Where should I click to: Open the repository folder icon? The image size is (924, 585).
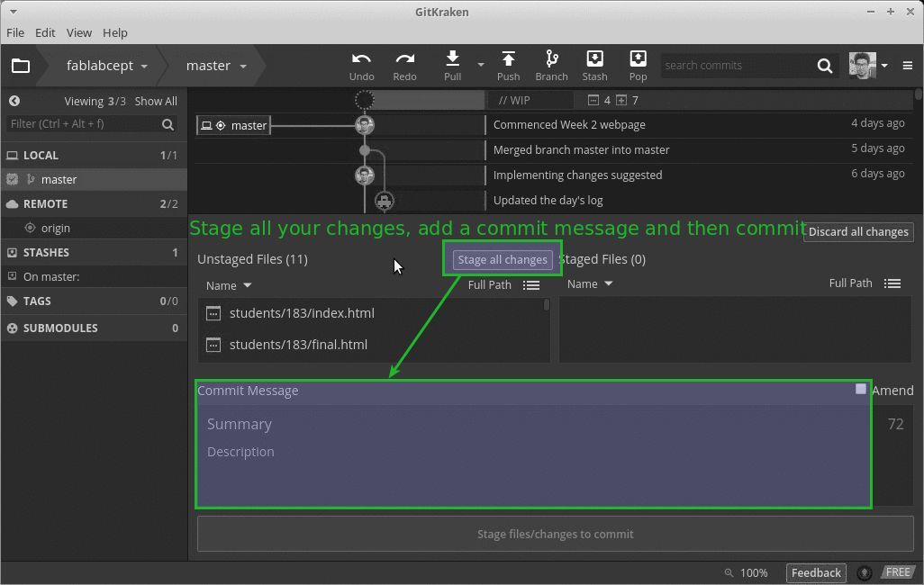point(21,66)
